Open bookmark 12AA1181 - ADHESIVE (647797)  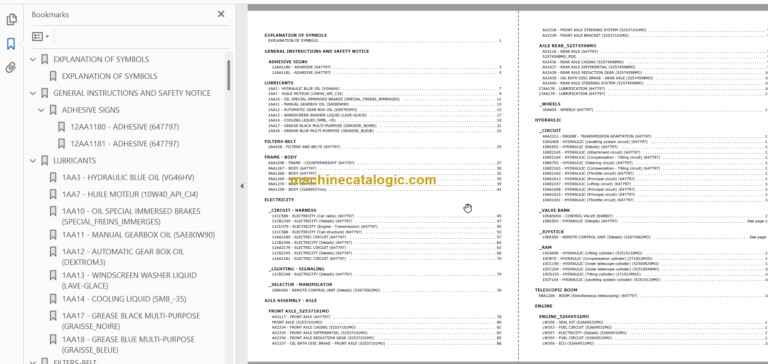124,144
